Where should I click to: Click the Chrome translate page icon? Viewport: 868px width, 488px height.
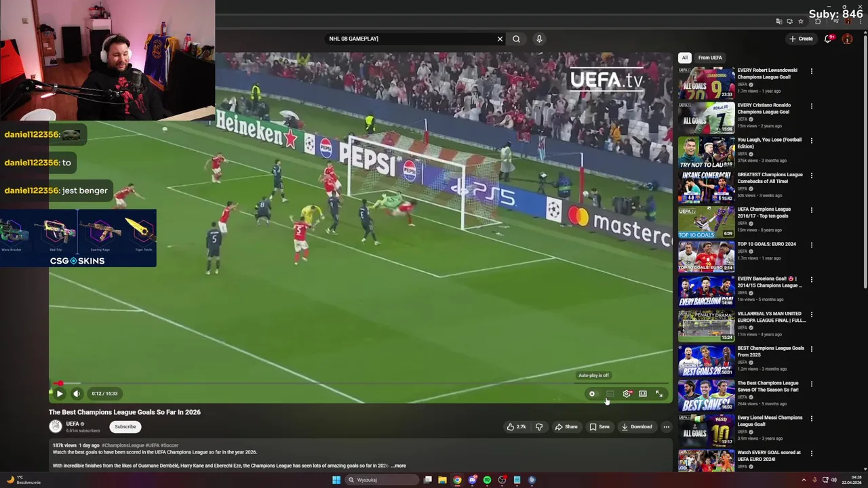pyautogui.click(x=778, y=21)
